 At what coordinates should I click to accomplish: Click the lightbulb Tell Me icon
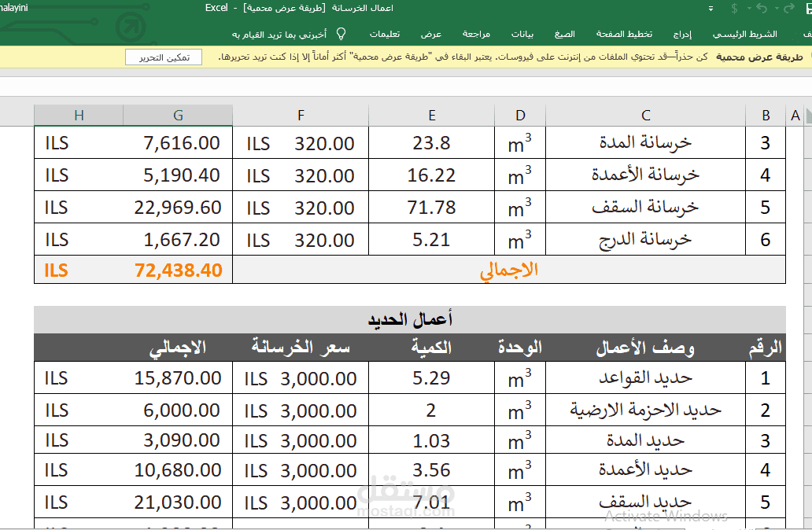coord(341,34)
